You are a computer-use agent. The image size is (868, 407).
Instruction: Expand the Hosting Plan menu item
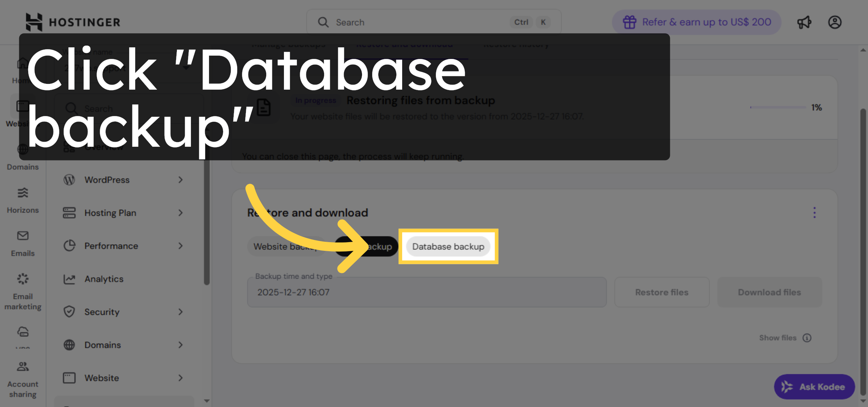(x=122, y=213)
